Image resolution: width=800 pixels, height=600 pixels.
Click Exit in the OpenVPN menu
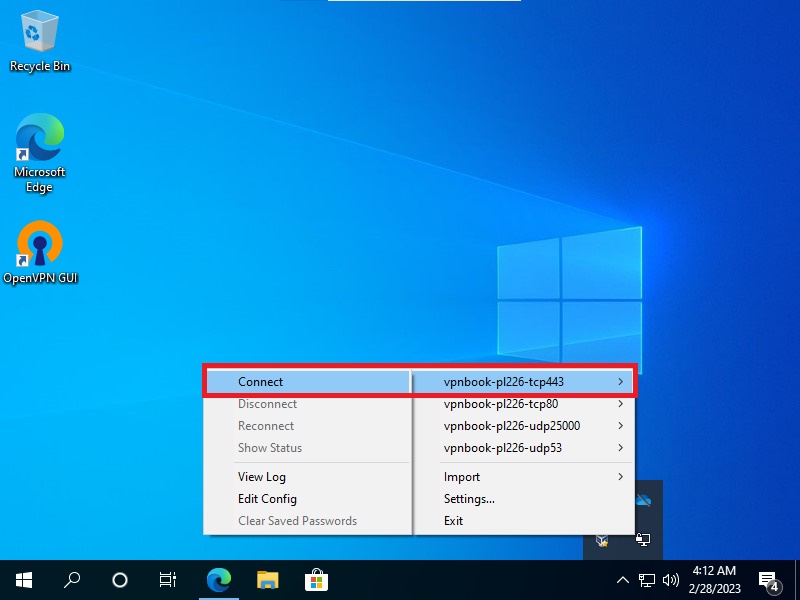[x=454, y=521]
